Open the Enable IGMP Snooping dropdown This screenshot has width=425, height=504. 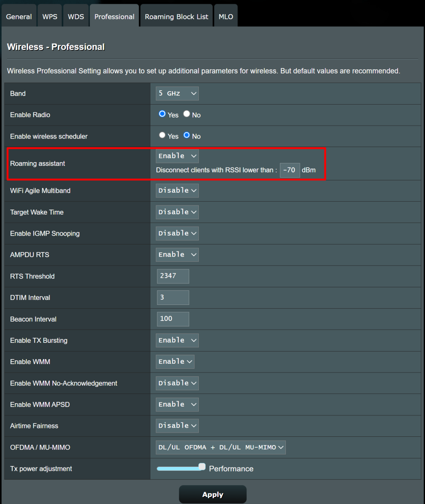tap(177, 233)
